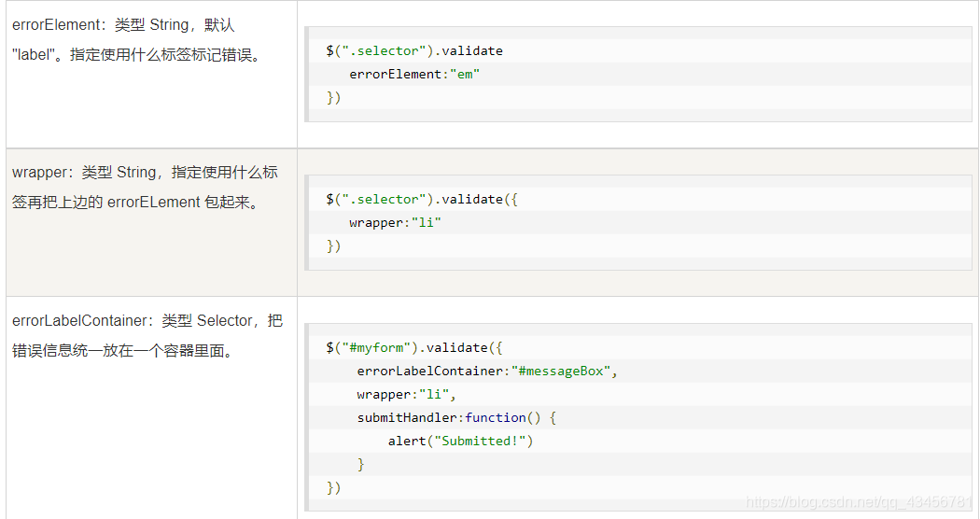
Task: Click the closing }) of the #myform example
Action: coord(333,488)
